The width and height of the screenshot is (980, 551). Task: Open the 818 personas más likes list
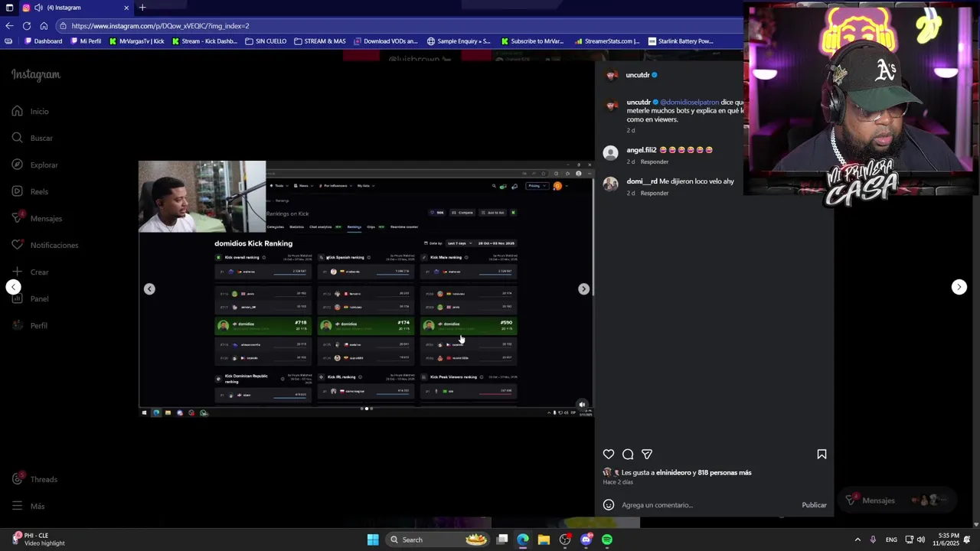pyautogui.click(x=724, y=473)
